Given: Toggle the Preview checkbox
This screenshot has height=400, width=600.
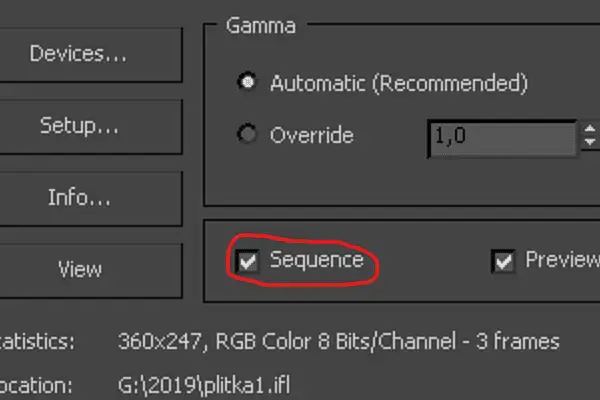Looking at the screenshot, I should [x=503, y=262].
